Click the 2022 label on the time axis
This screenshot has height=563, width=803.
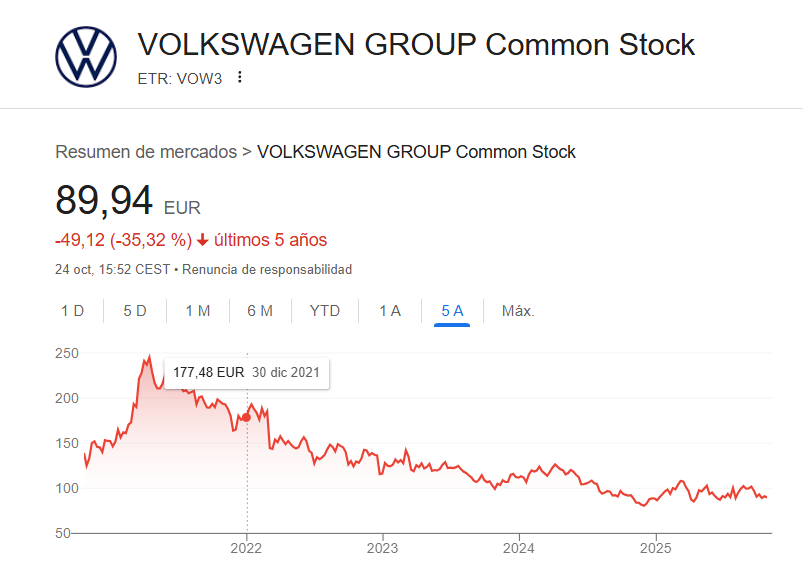[x=247, y=548]
